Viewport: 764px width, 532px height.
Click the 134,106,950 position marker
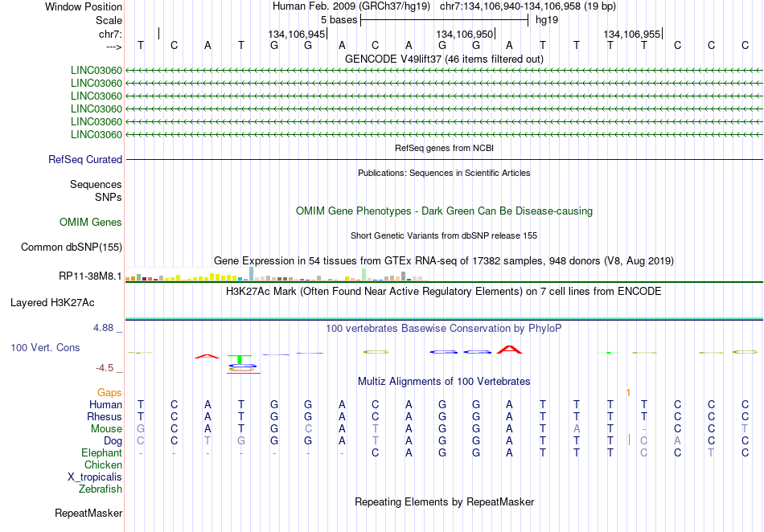coord(464,34)
